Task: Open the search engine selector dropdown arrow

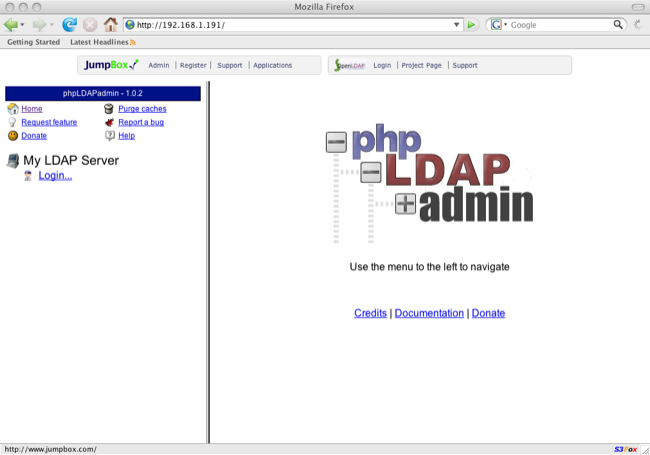Action: point(505,25)
